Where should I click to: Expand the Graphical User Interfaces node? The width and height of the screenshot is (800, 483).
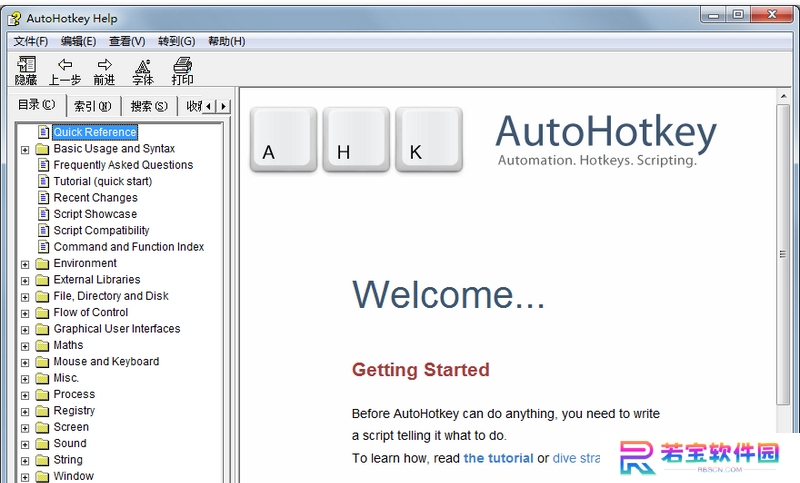tap(25, 330)
